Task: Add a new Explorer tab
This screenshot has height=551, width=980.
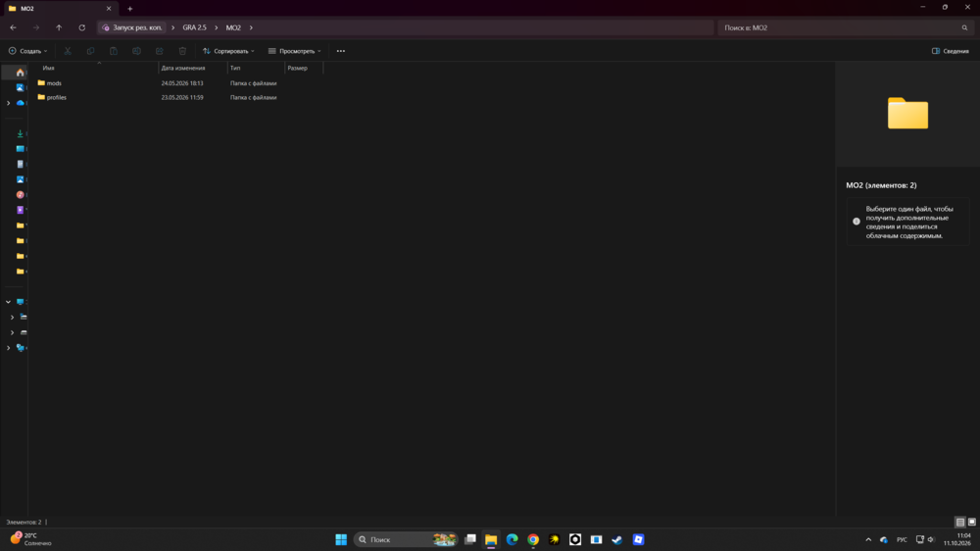Action: click(x=130, y=9)
